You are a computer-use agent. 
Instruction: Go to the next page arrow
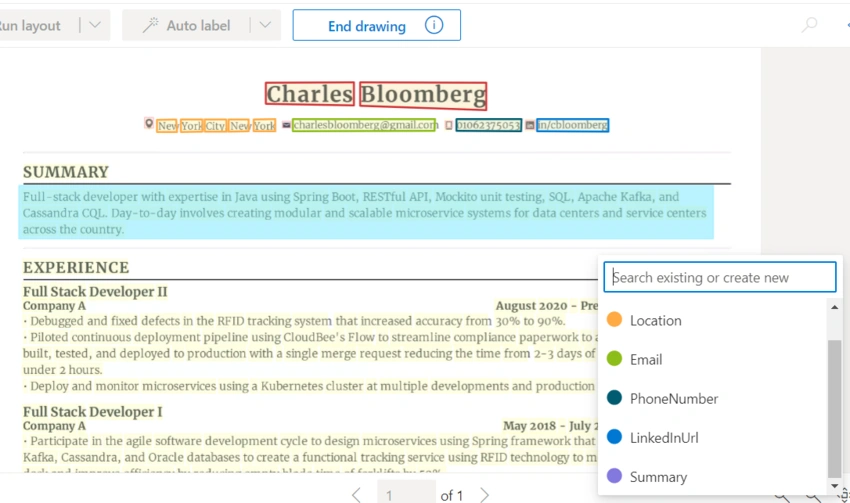tap(485, 495)
